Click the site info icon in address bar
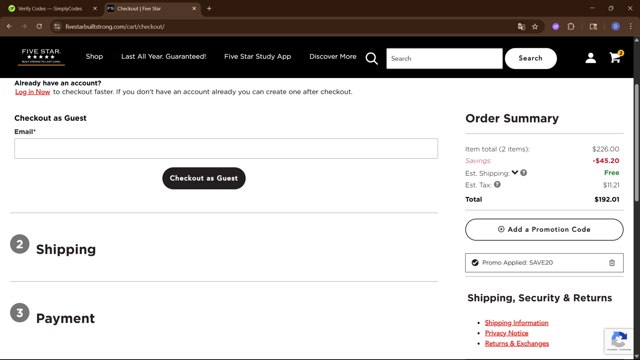Viewport: 640px width, 360px height. 57,27
